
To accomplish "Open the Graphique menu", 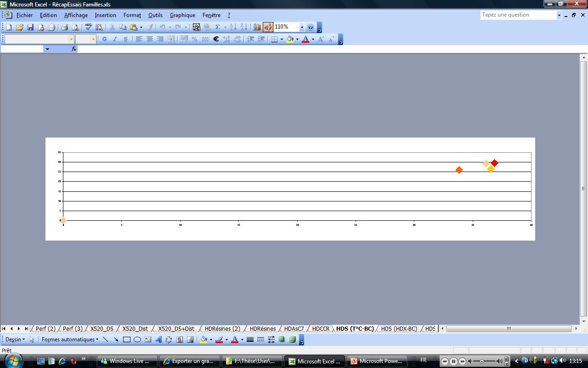I will point(182,15).
